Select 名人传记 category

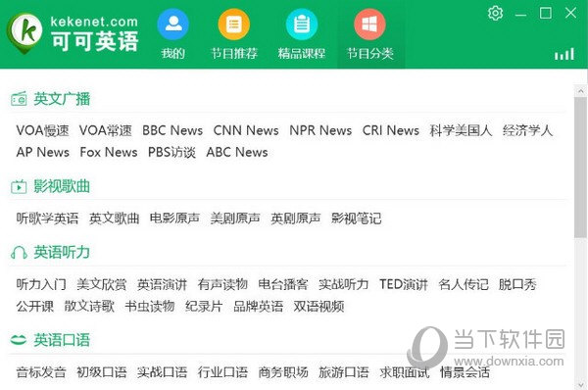464,284
